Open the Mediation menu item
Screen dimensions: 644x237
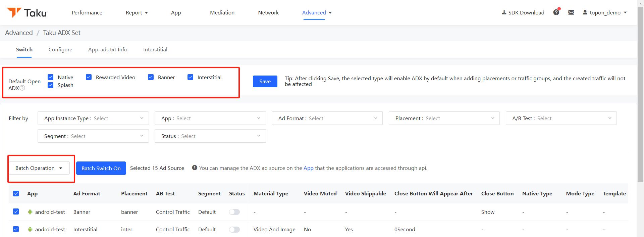click(222, 12)
